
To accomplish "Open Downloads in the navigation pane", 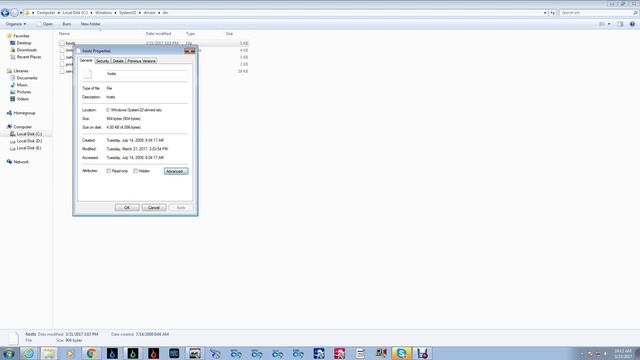I will [x=27, y=50].
